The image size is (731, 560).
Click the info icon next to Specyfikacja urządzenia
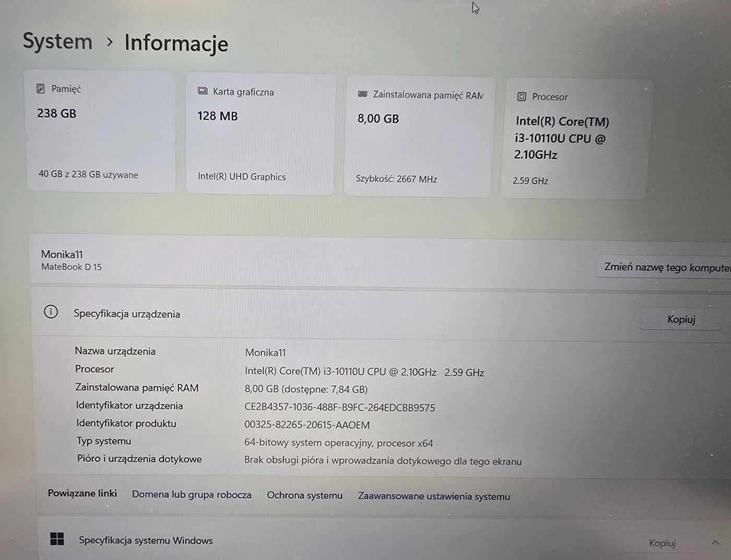[x=51, y=312]
